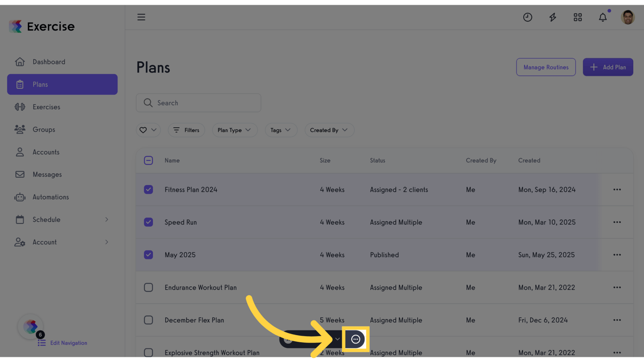Click the user profile avatar
The image size is (644, 362).
point(627,17)
